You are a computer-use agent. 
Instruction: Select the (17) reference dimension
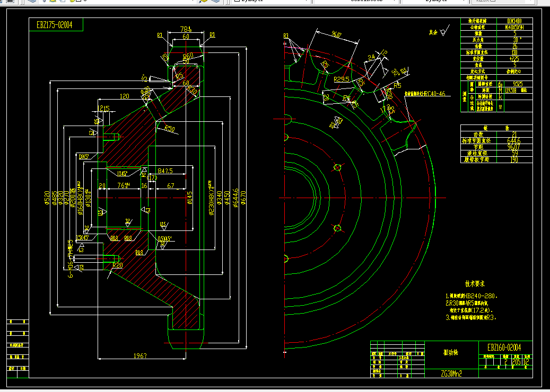[152, 178]
